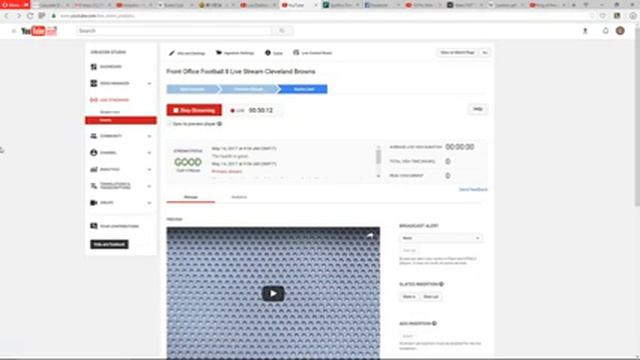Viewport: 640px width, 360px height.
Task: Click the stream title Front Office Football
Action: click(241, 71)
